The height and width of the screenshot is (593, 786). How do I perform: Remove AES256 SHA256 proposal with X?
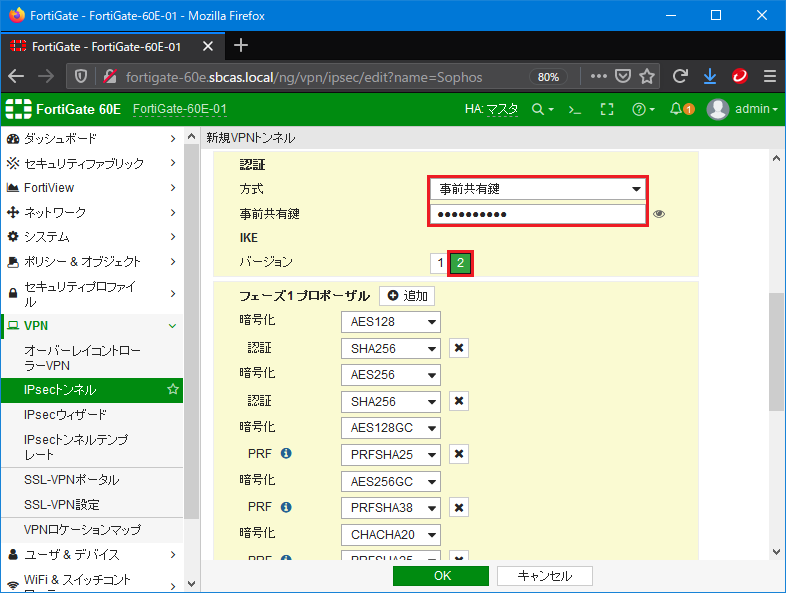(459, 401)
